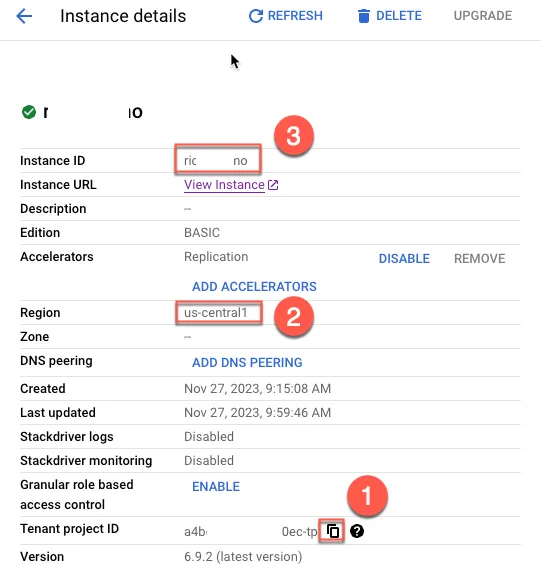The width and height of the screenshot is (541, 567).
Task: Select the Region value us-central1
Action: pos(216,312)
